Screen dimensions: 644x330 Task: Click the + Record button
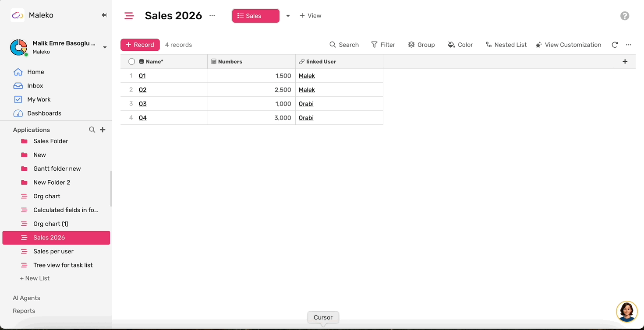pos(140,45)
